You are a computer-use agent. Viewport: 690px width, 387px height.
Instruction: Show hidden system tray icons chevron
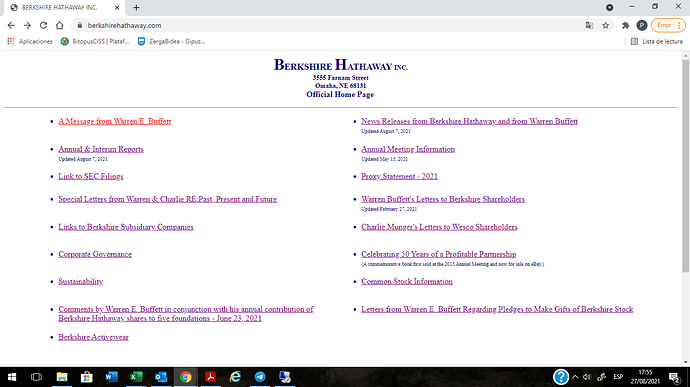(x=575, y=377)
